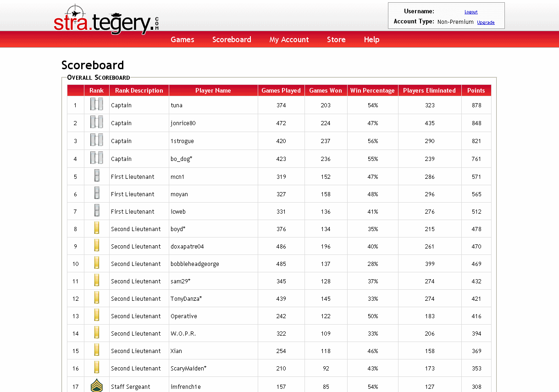
Task: Open the Help menu item
Action: [371, 40]
